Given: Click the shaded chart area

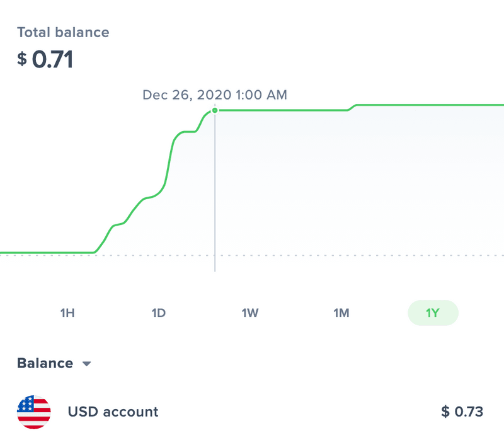Looking at the screenshot, I should click(x=346, y=183).
